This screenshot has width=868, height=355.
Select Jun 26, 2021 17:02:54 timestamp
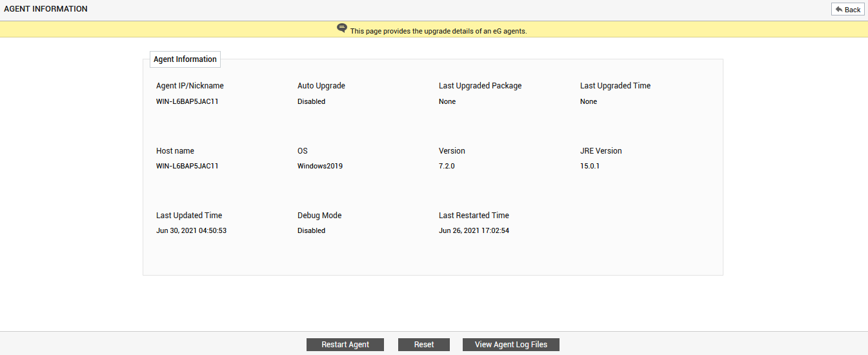(x=474, y=230)
